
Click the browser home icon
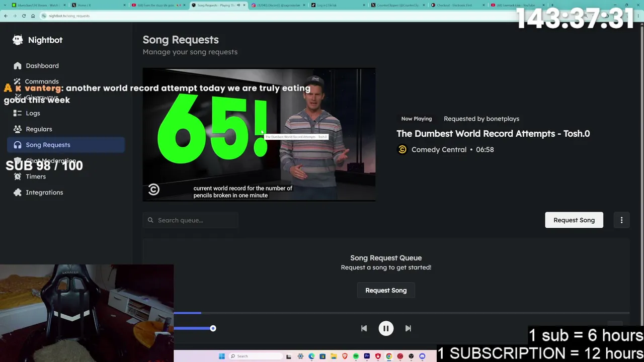[33, 16]
